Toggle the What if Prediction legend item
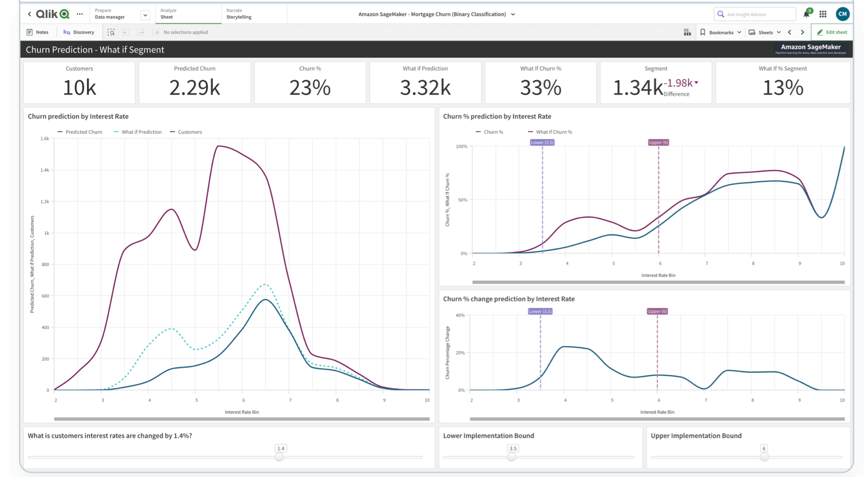Screen dimensions: 868x477 pyautogui.click(x=141, y=132)
